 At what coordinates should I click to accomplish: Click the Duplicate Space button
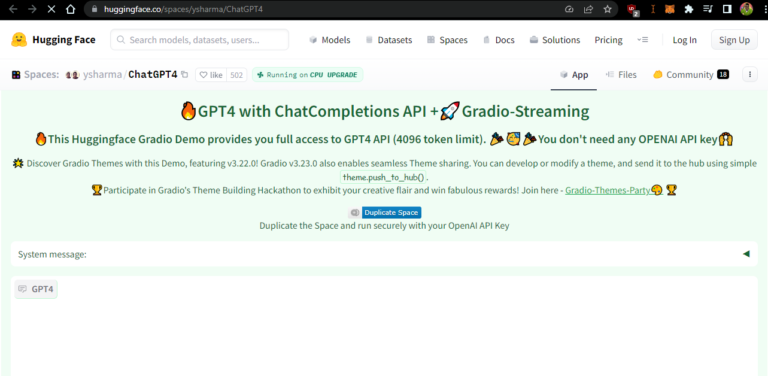point(391,212)
